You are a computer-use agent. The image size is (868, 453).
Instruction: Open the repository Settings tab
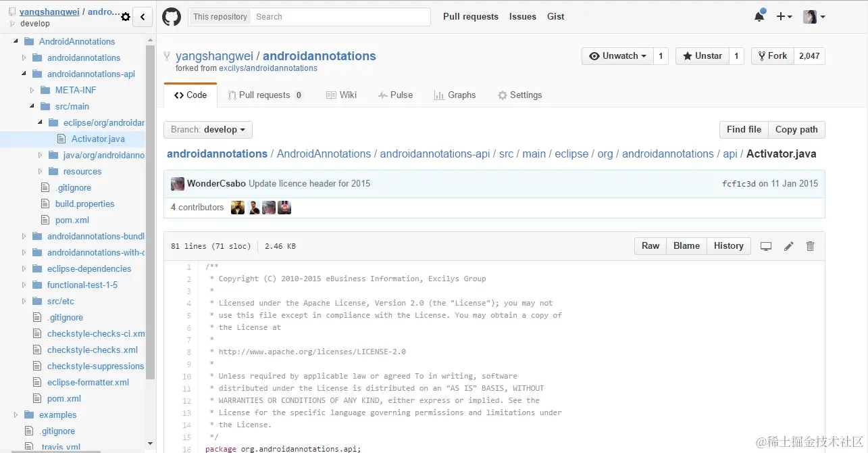point(520,95)
